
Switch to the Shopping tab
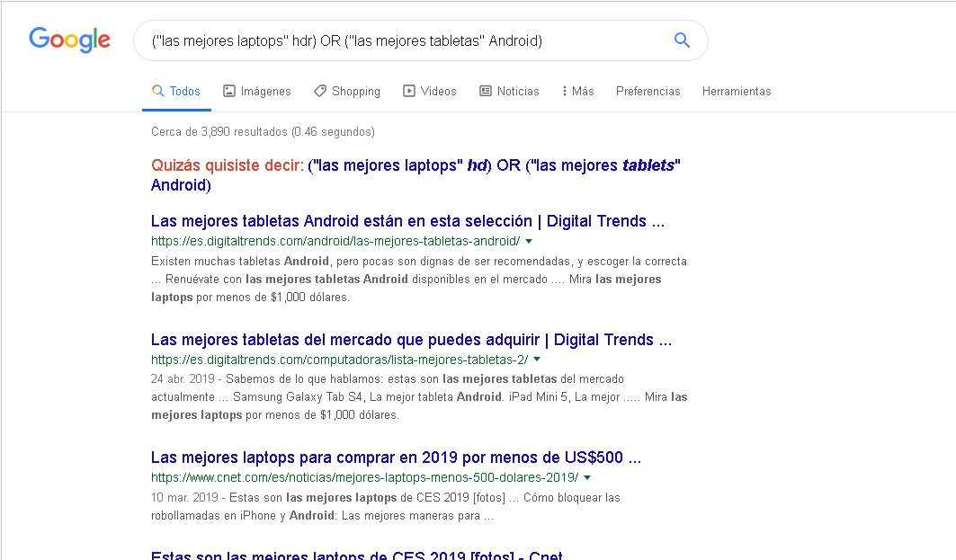[347, 91]
